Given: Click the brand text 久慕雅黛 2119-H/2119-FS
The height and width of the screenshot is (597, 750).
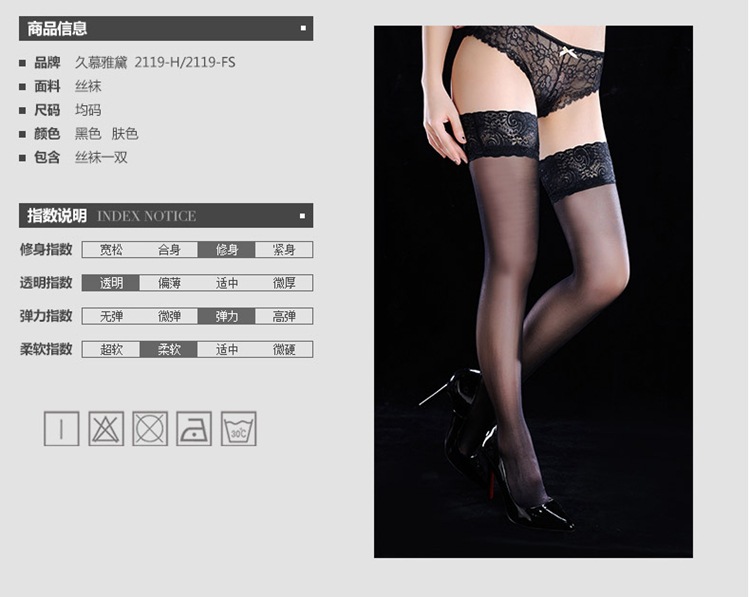Looking at the screenshot, I should (x=155, y=62).
